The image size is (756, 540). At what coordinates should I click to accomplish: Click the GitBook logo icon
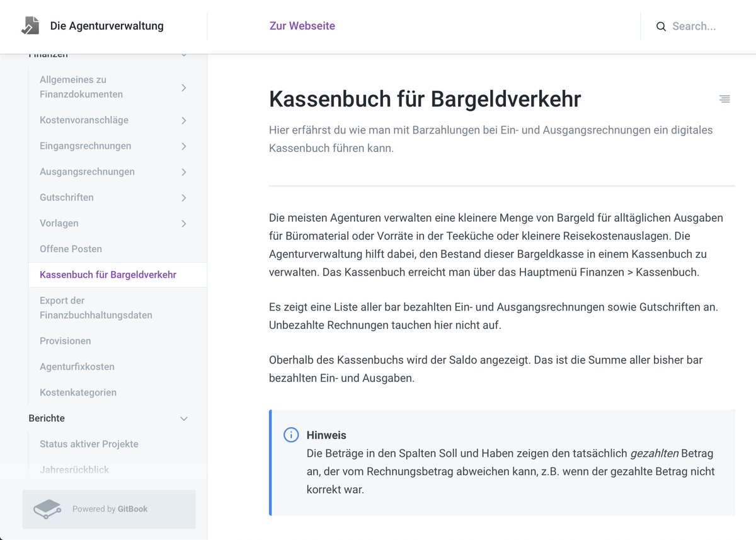pyautogui.click(x=47, y=509)
